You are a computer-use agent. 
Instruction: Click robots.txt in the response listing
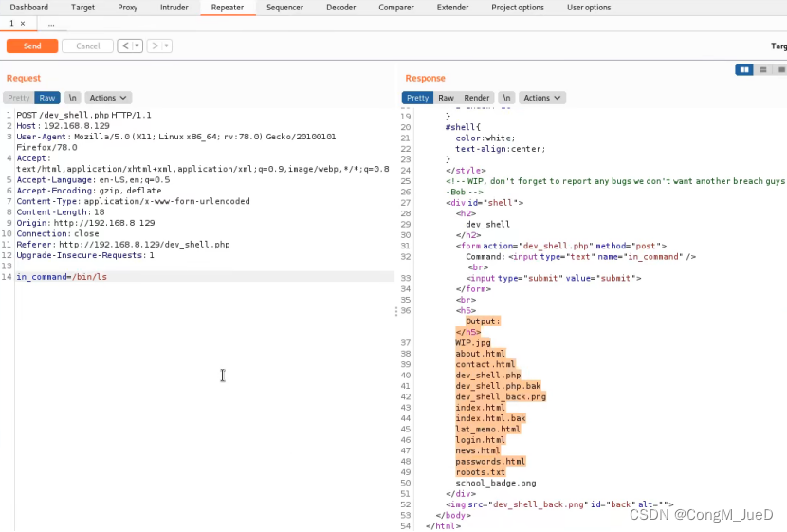(x=481, y=472)
